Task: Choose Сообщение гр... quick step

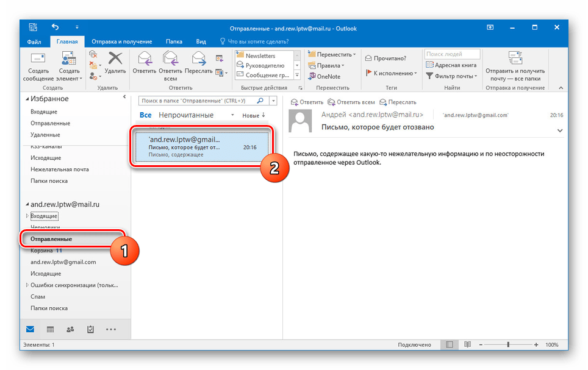Action: [262, 75]
